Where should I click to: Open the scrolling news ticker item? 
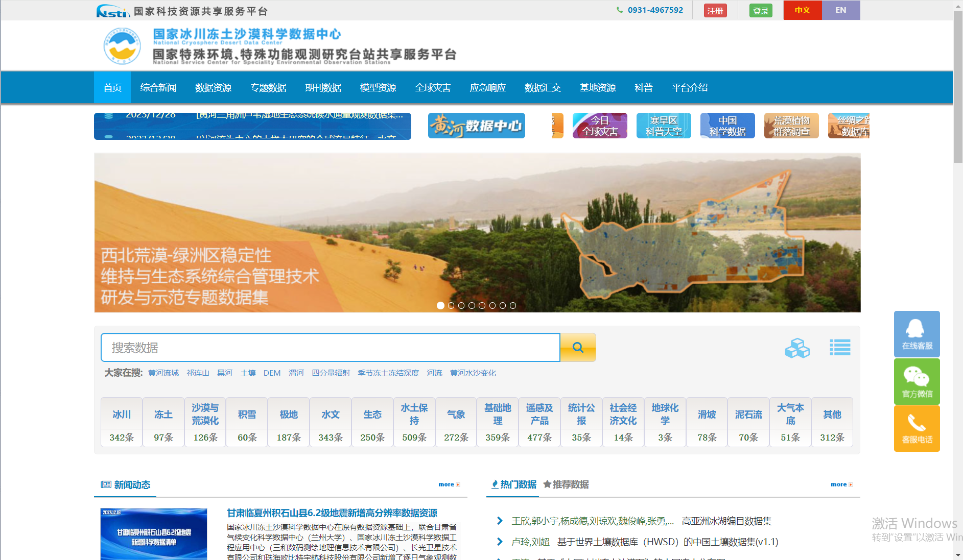coord(300,115)
